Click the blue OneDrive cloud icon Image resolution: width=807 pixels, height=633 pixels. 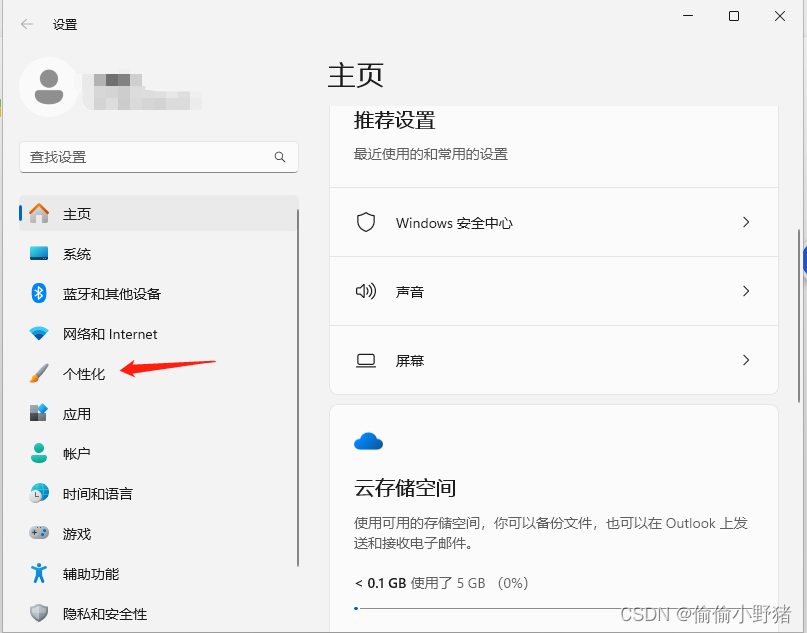tap(369, 442)
